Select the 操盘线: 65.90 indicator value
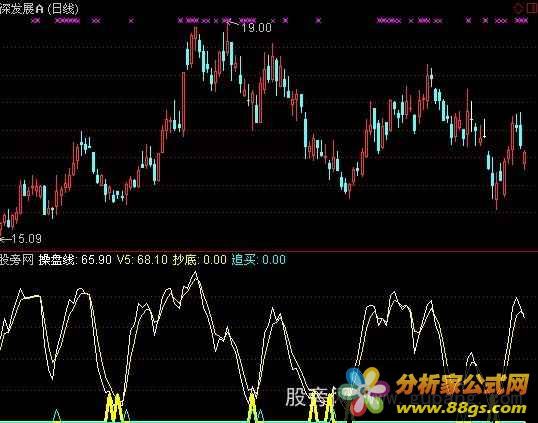Image resolution: width=538 pixels, height=423 pixels. tap(75, 260)
